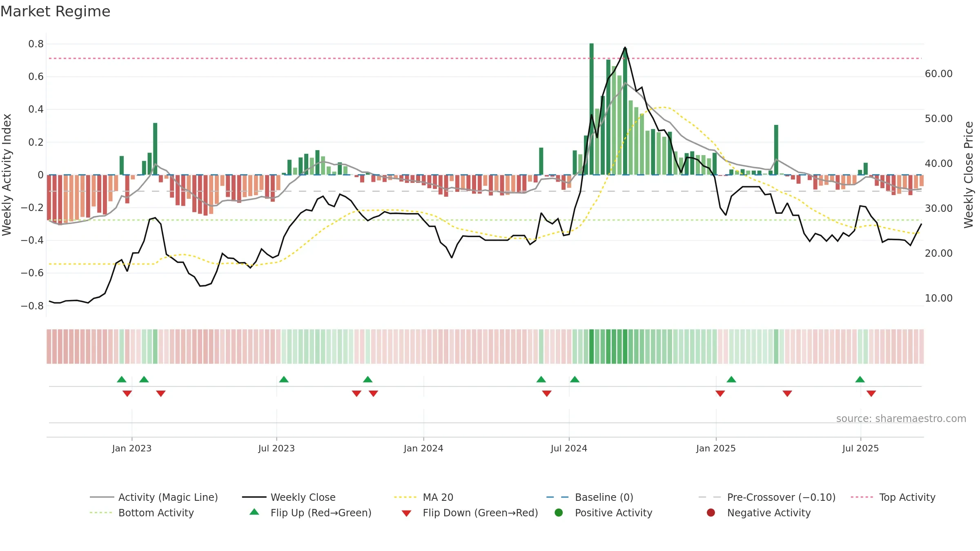Toggle Pre-Crossover (−0.10) legend entry
Screen dimensions: 980x551
[767, 497]
